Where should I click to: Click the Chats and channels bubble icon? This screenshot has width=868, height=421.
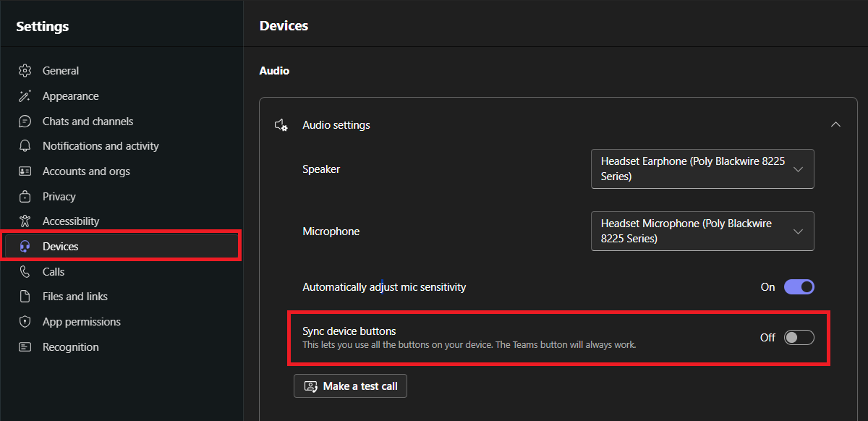pyautogui.click(x=25, y=122)
